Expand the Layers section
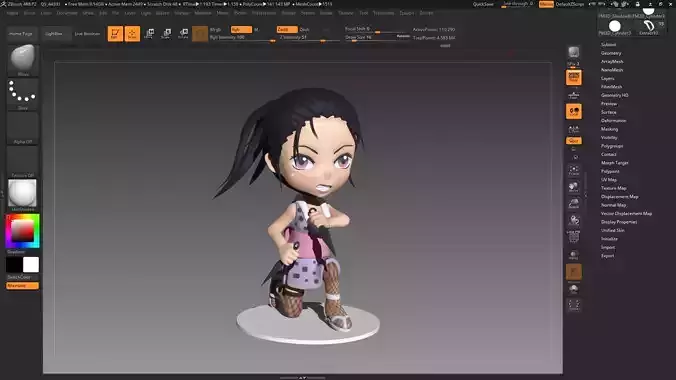Viewport: 676px width, 380px height. click(x=607, y=79)
